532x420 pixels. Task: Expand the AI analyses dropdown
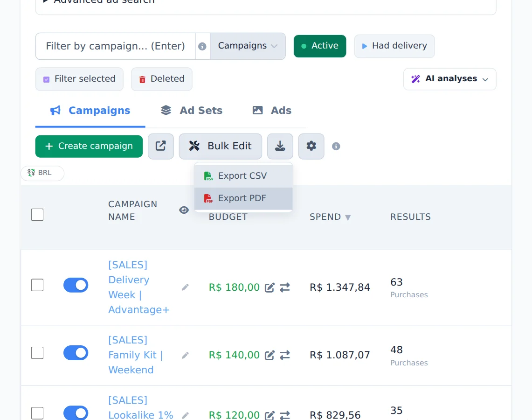tap(449, 79)
